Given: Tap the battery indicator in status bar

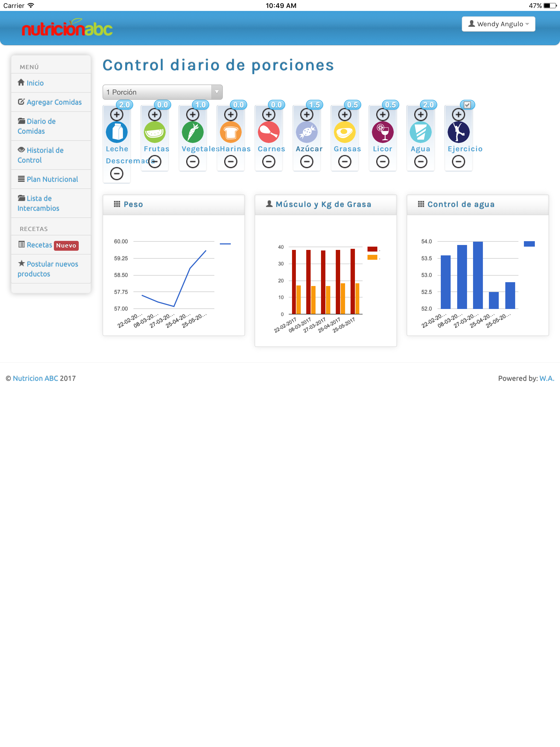Looking at the screenshot, I should (x=550, y=5).
